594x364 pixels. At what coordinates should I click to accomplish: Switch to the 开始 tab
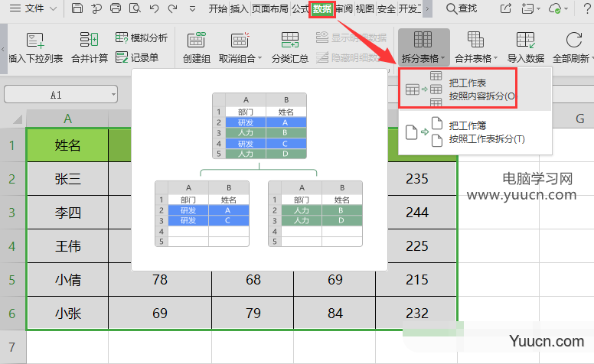click(218, 8)
